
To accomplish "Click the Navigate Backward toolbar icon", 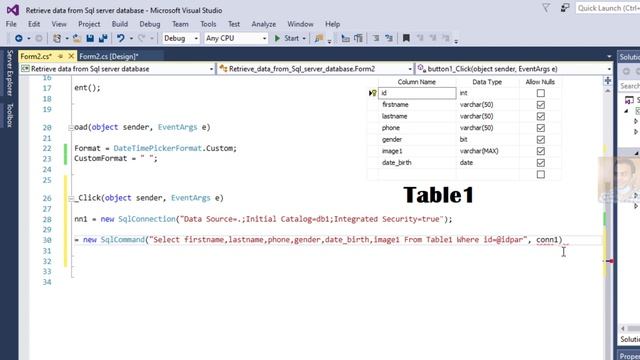I will (18, 38).
